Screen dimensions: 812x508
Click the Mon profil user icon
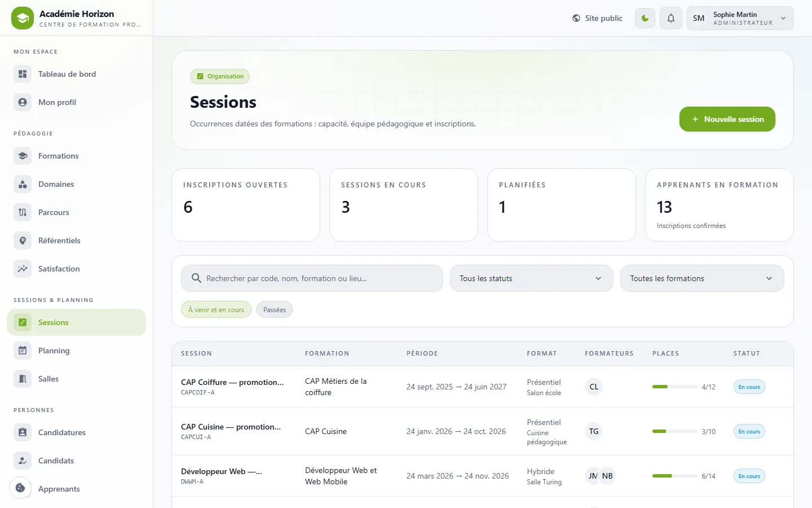23,102
